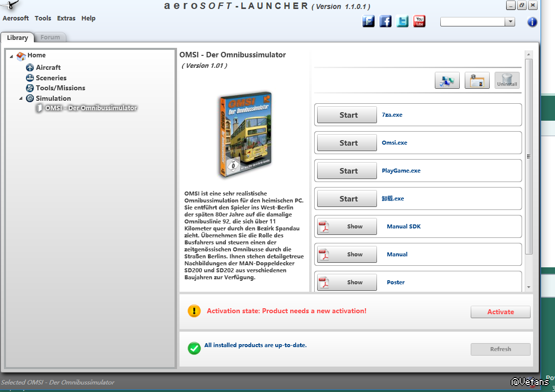Click the green up-to-date checkmark icon
This screenshot has height=392, width=555.
(x=194, y=348)
